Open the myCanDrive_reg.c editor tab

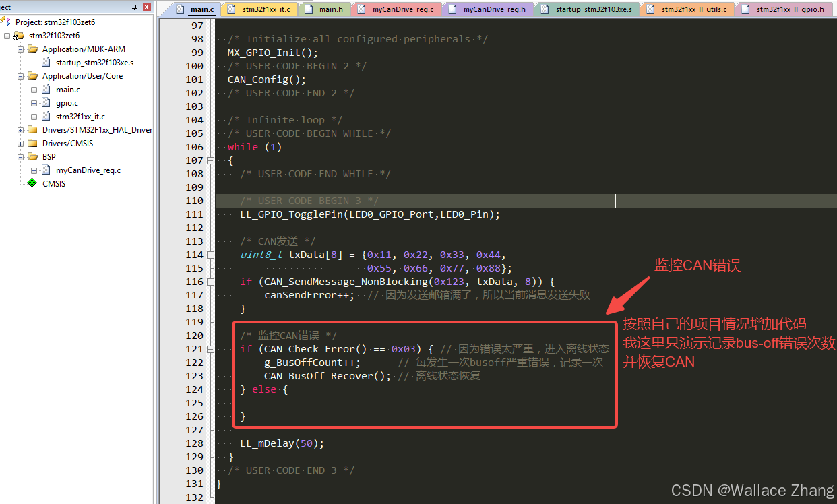click(x=397, y=9)
